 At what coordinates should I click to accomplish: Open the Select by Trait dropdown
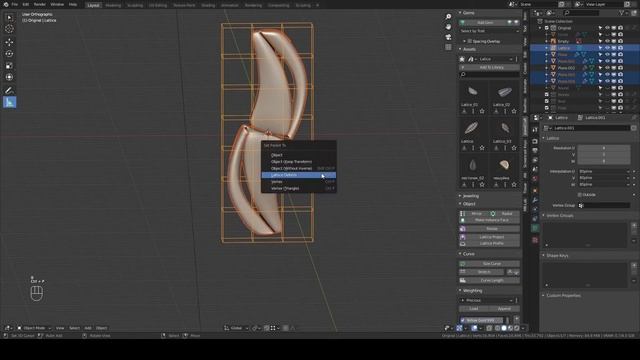point(489,31)
